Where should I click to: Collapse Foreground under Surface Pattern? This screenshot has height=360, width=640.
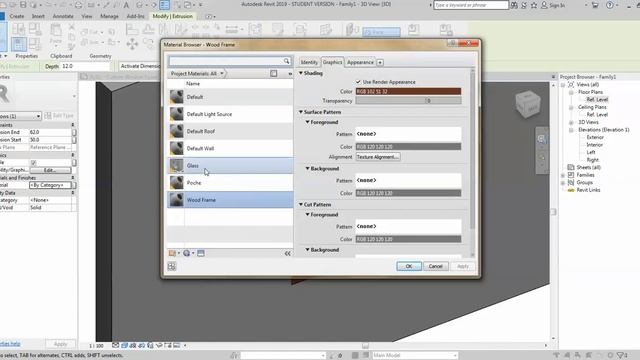point(307,122)
